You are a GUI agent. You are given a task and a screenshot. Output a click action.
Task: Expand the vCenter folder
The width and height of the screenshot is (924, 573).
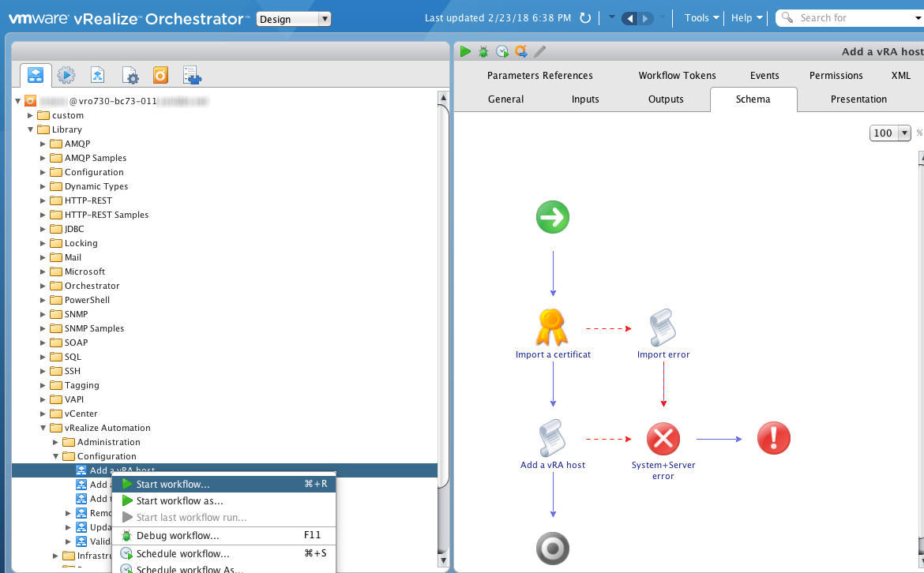tap(43, 414)
